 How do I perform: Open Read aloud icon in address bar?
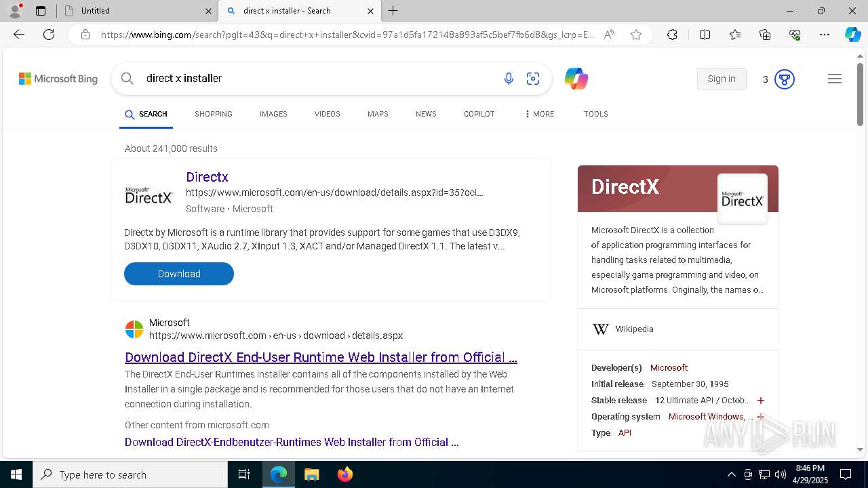tap(609, 35)
